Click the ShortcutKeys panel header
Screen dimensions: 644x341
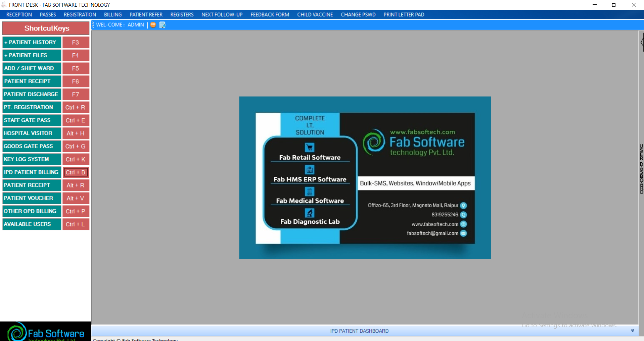pos(46,28)
